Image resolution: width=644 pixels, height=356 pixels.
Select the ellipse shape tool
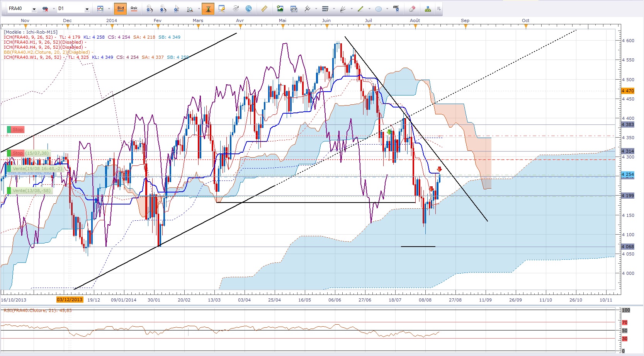(379, 9)
